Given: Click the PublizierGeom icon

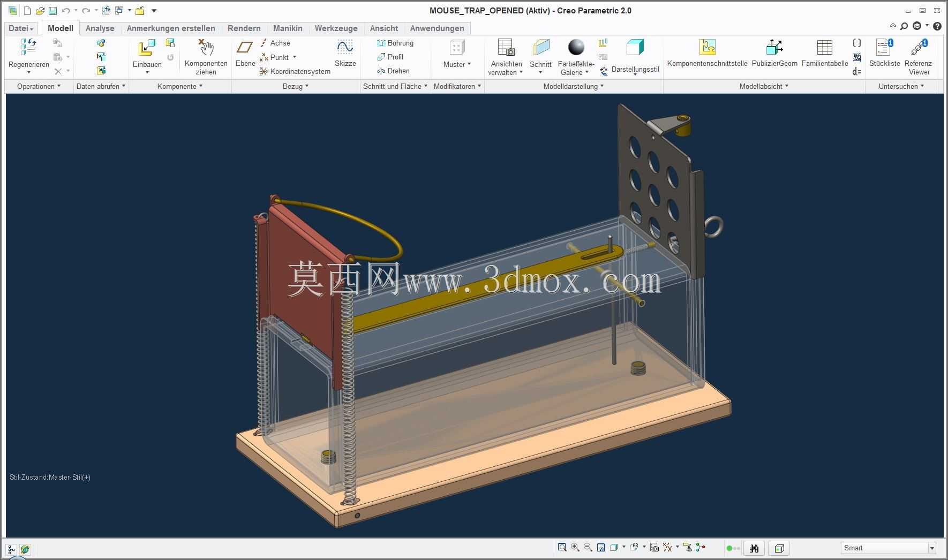Looking at the screenshot, I should click(x=774, y=47).
